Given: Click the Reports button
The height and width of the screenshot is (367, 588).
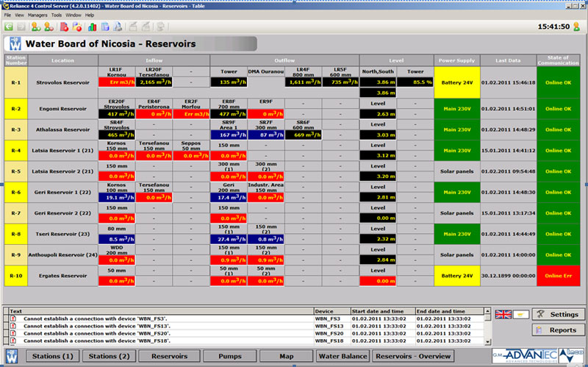Looking at the screenshot, I should click(x=558, y=330).
